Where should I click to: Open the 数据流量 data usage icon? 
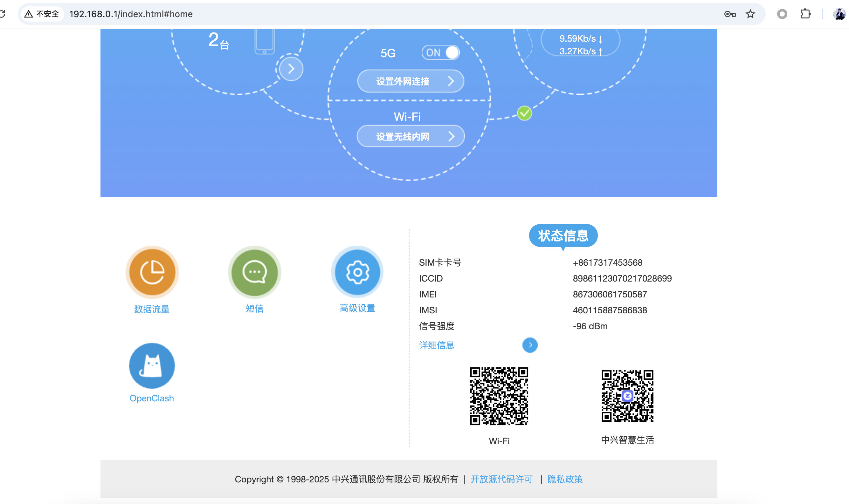[152, 272]
